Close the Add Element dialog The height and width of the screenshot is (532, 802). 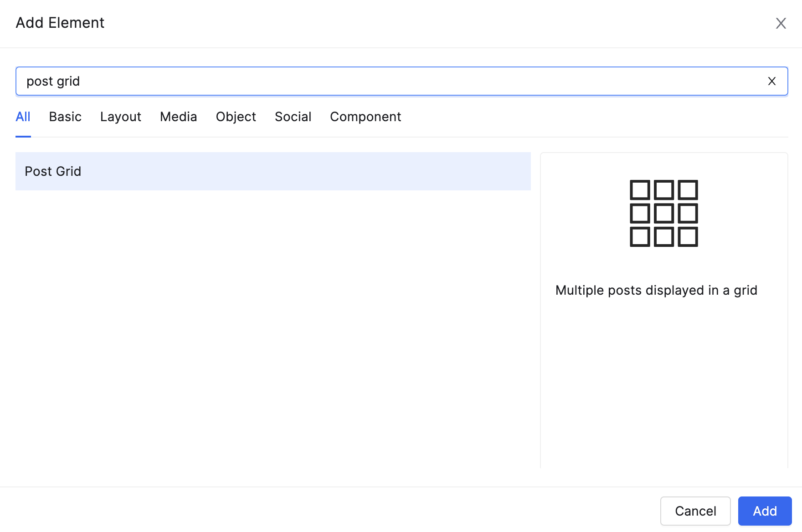tap(781, 23)
